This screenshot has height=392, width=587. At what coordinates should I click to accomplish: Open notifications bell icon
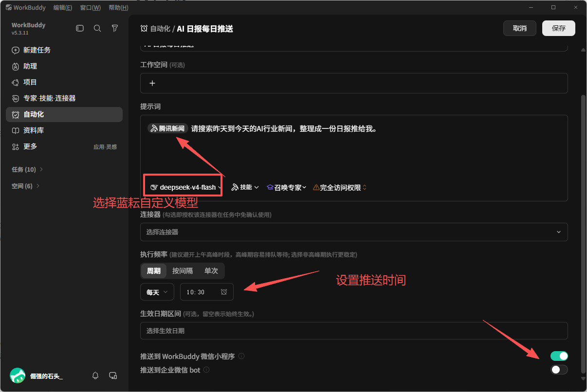(x=95, y=375)
